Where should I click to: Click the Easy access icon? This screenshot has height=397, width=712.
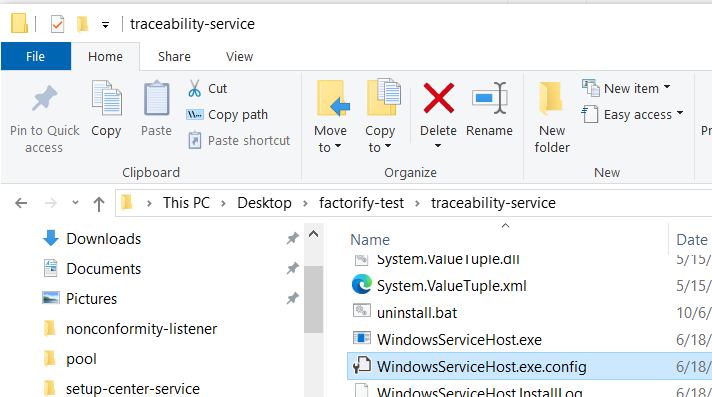coord(590,114)
